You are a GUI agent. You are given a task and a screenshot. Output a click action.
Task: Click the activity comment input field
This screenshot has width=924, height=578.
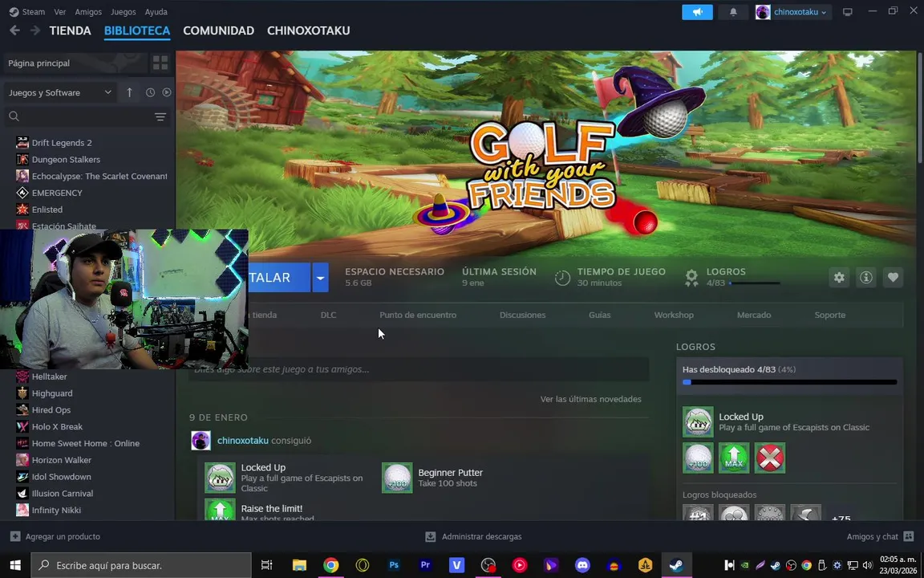tap(419, 369)
